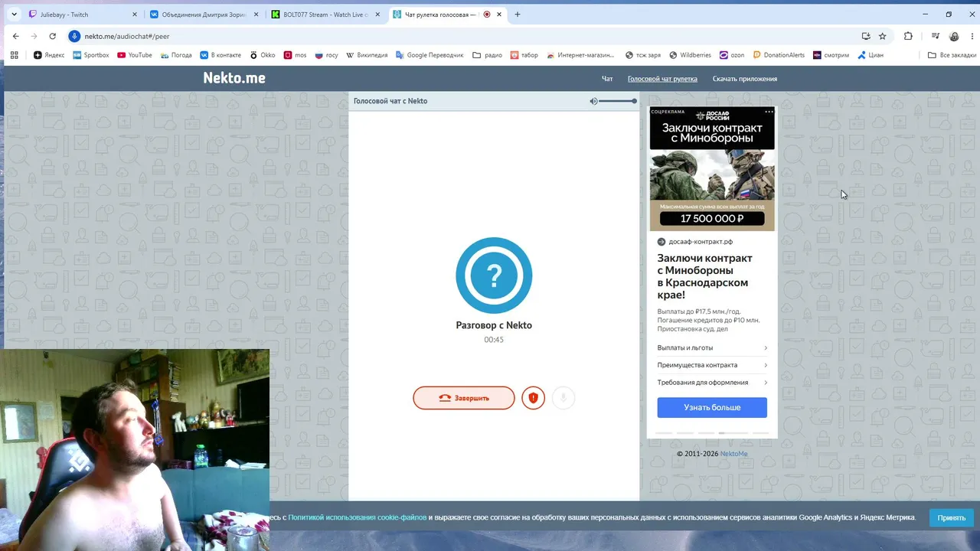This screenshot has width=980, height=551.
Task: Open the Okko bookmark
Action: (263, 55)
